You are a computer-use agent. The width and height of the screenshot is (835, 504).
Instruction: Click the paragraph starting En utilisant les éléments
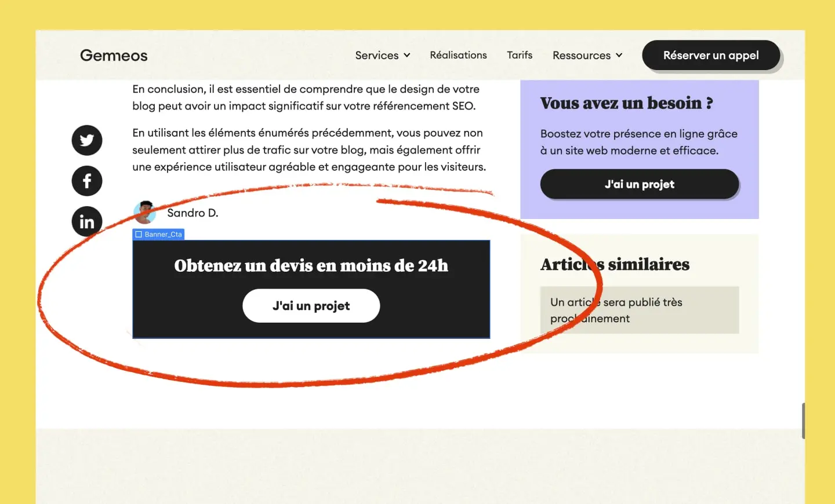(309, 149)
